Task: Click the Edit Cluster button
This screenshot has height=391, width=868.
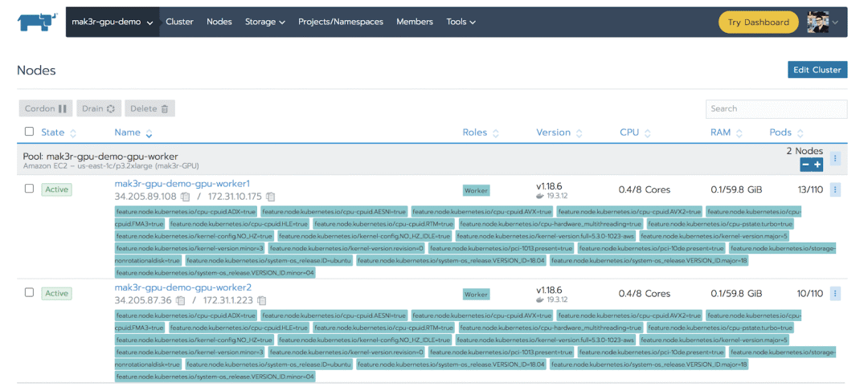Action: [817, 70]
